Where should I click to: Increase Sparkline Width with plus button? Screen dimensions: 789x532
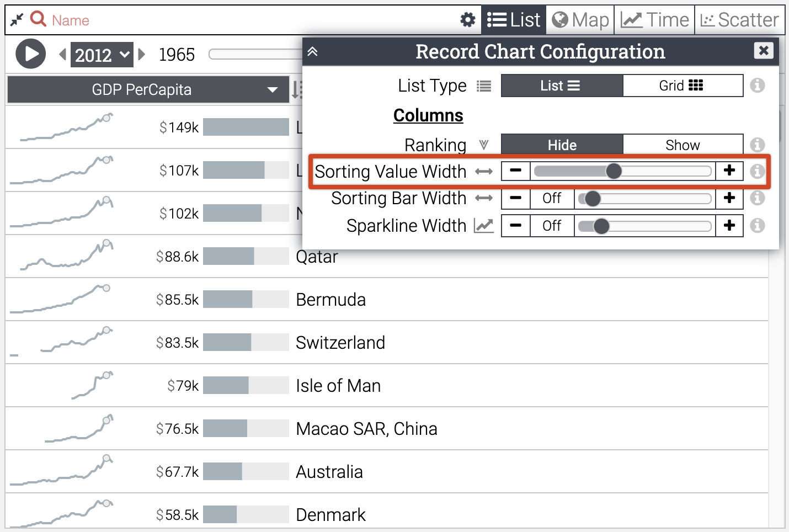729,225
